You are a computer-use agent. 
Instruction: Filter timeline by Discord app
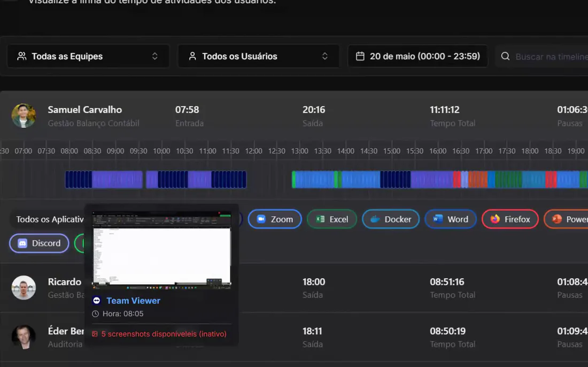click(39, 243)
